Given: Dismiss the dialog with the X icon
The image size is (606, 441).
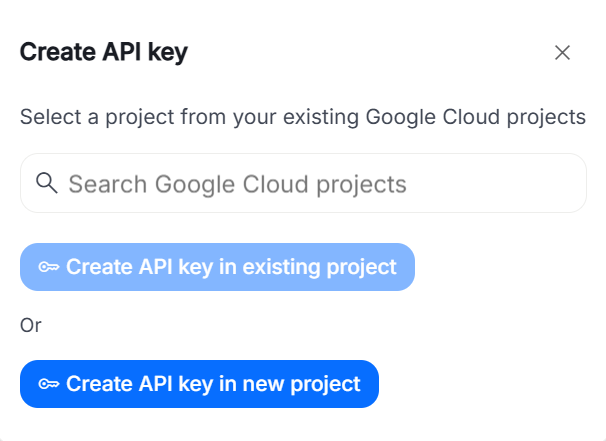Looking at the screenshot, I should [x=562, y=53].
